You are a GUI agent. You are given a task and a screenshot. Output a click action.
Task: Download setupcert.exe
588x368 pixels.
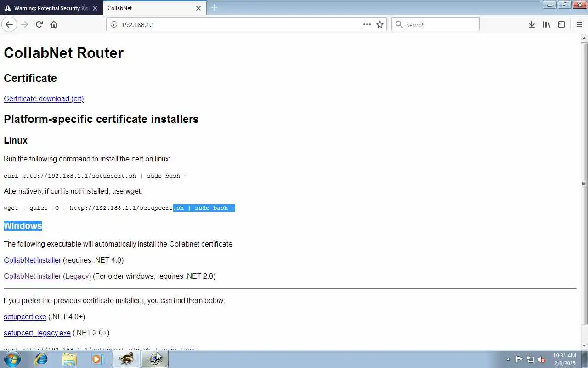click(25, 316)
